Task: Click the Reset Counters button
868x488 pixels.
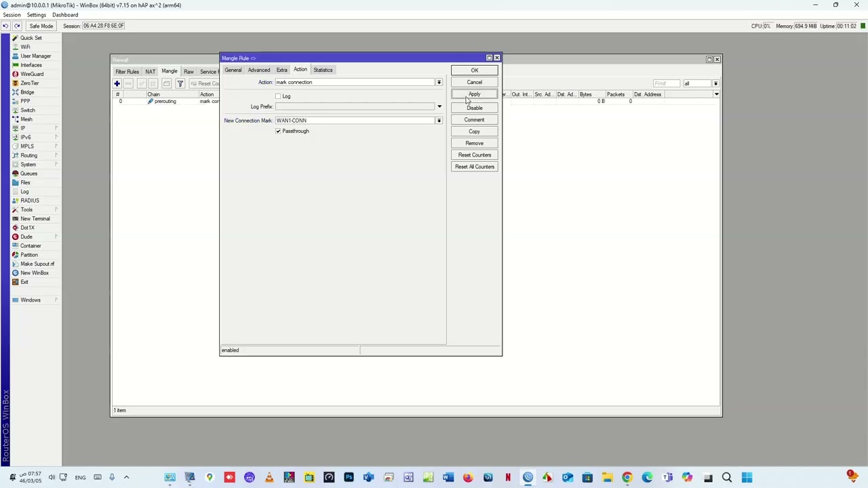Action: 475,155
